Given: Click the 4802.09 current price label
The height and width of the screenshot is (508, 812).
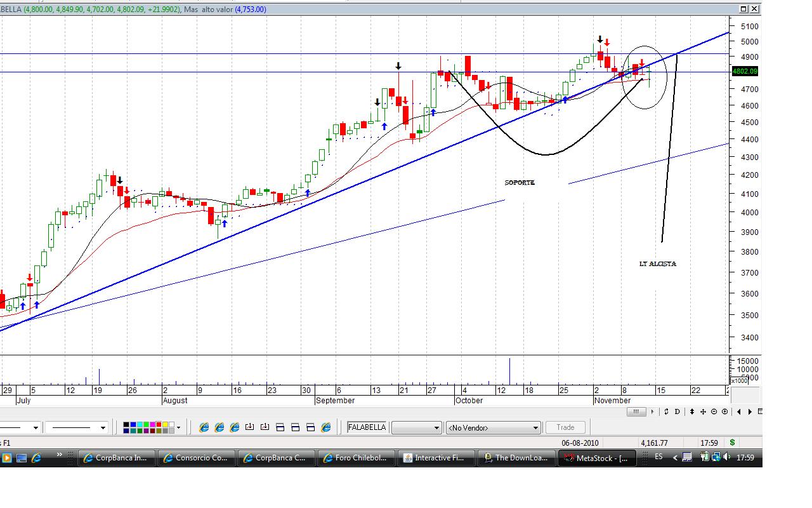Looking at the screenshot, I should coord(745,71).
